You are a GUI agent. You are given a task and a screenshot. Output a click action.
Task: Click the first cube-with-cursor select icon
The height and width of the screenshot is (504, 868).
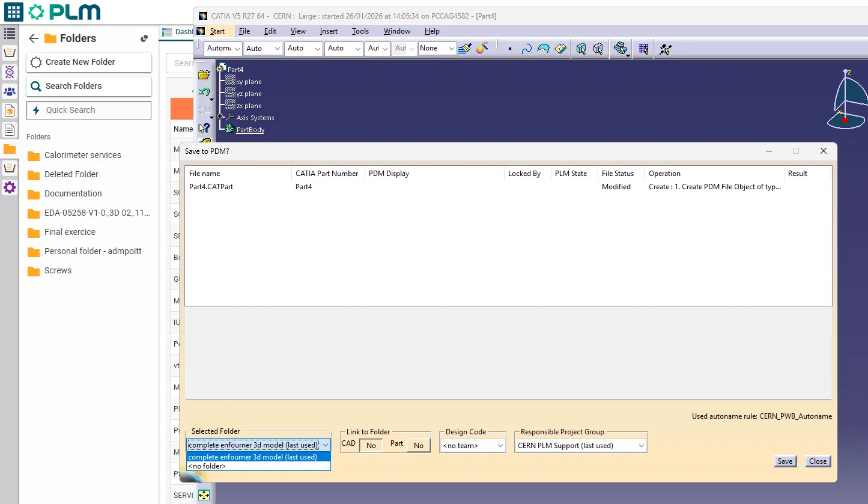point(581,49)
